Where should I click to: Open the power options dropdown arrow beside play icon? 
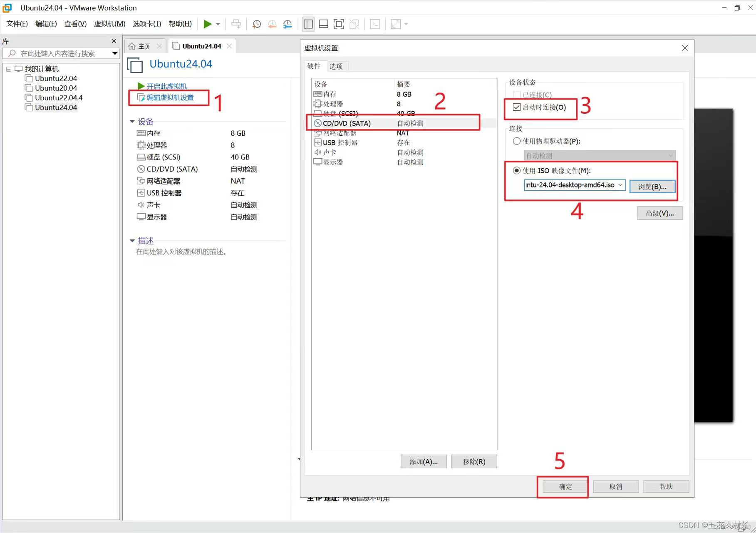[x=218, y=24]
